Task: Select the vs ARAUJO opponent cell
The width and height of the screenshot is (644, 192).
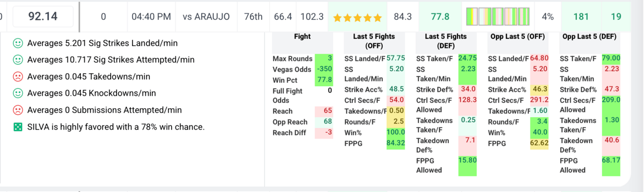Action: coord(206,16)
